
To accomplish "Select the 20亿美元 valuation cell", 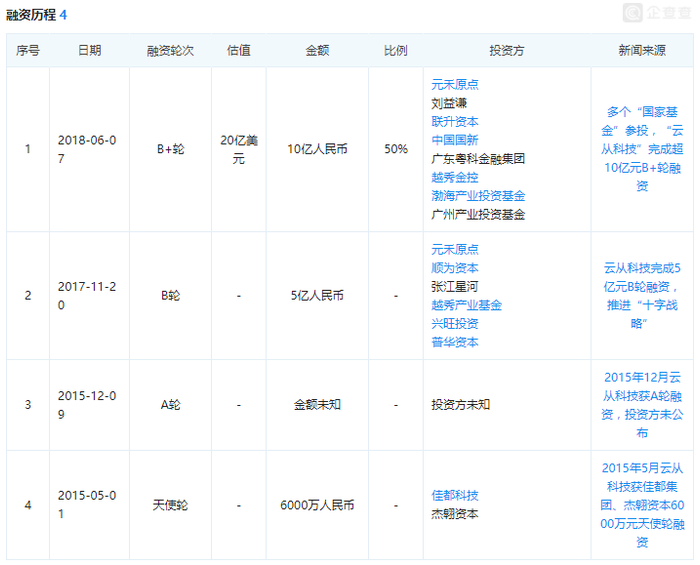I will (238, 149).
